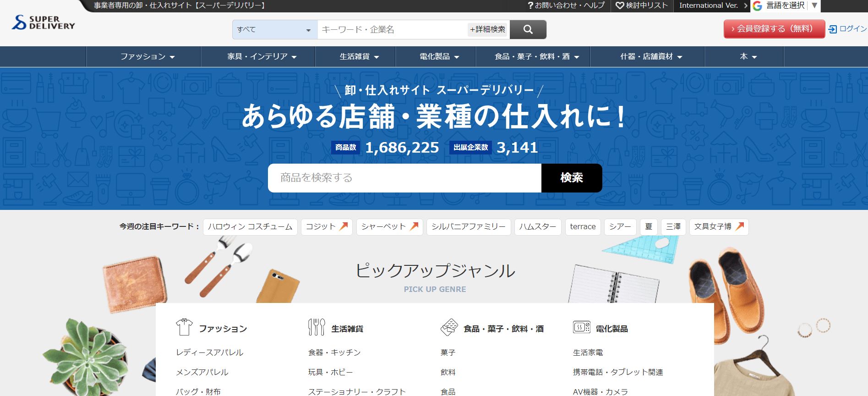Viewport: 868px width, 396px height.
Task: Open 生活雑貨 pickup genre heading
Action: pos(347,329)
